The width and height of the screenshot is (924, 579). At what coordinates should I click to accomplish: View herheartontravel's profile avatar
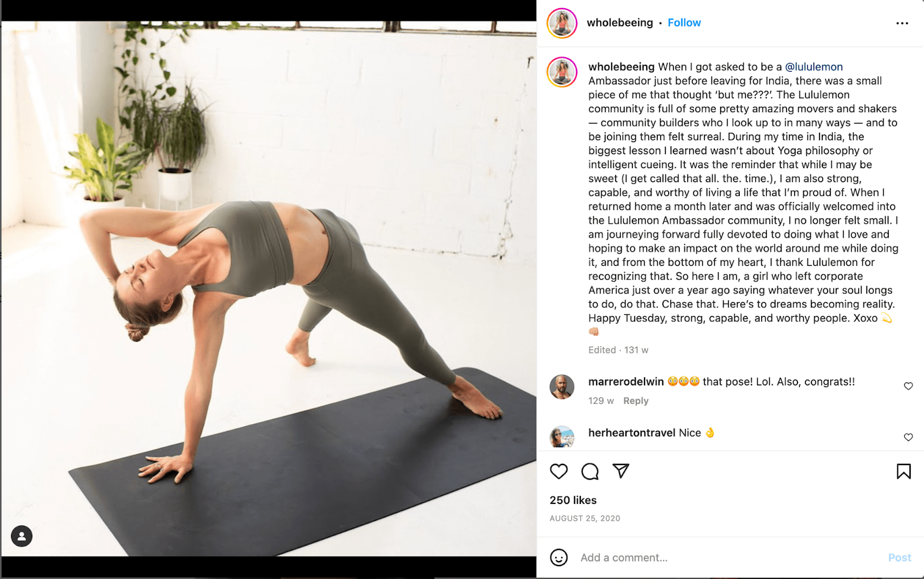tap(562, 437)
